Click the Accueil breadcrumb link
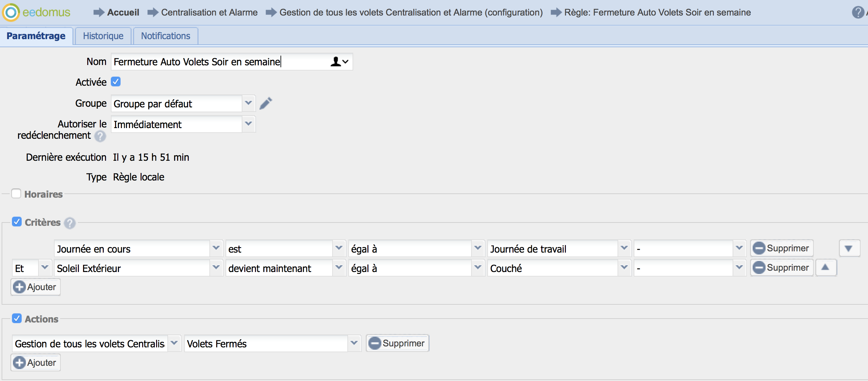 [123, 13]
